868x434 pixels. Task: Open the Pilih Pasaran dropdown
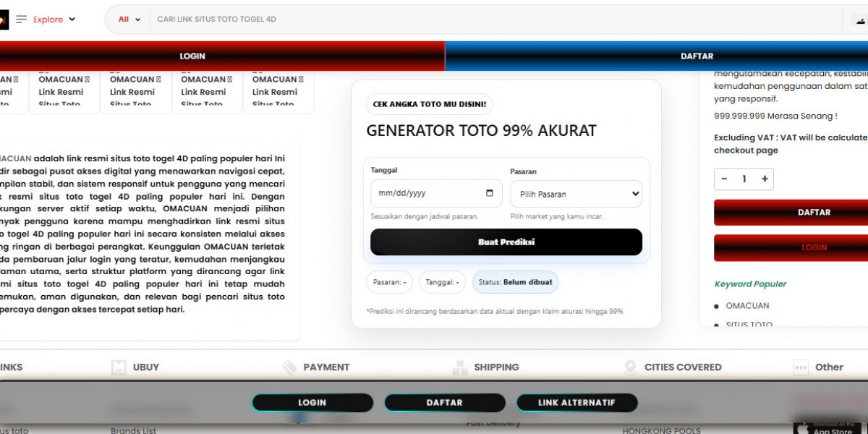(x=576, y=194)
